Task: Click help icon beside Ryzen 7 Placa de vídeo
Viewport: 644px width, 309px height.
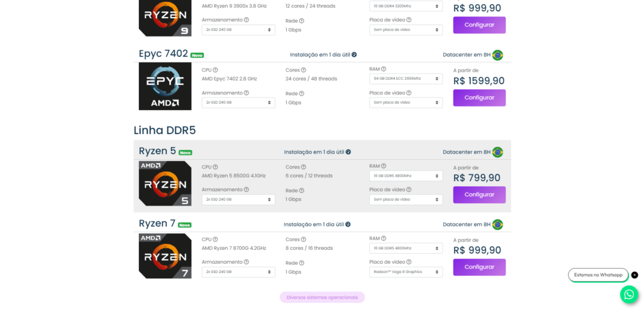Action: [x=409, y=262]
